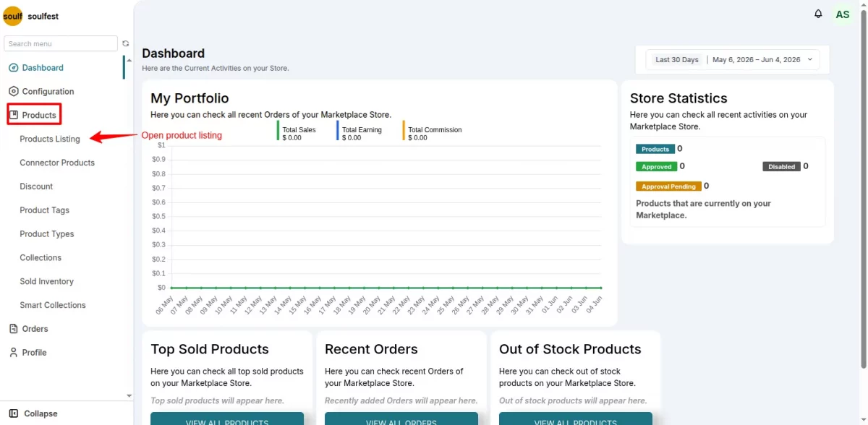Click View All Products under Top Sold Products

point(227,419)
